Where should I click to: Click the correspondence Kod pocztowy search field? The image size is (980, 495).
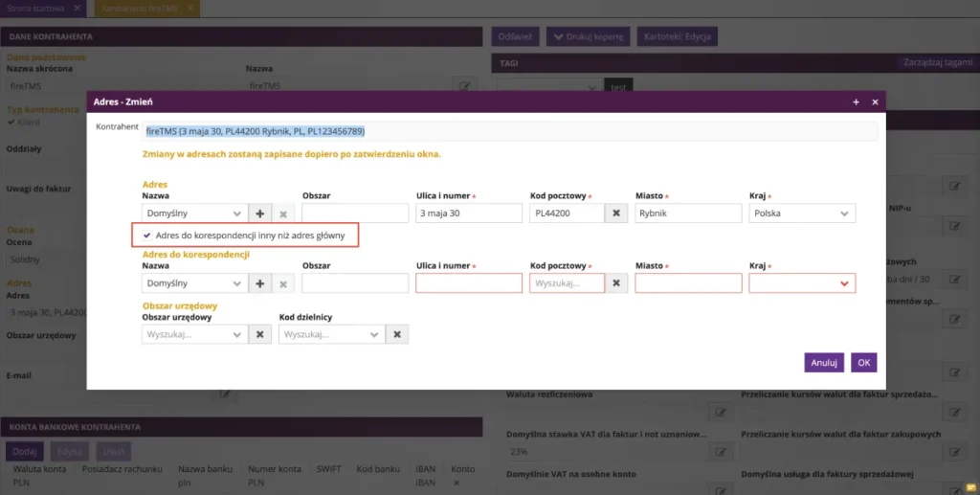(567, 283)
